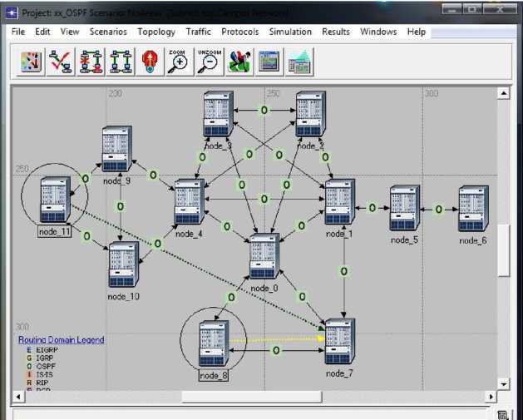This screenshot has width=523, height=420.
Task: Open the Windows menu
Action: click(378, 32)
